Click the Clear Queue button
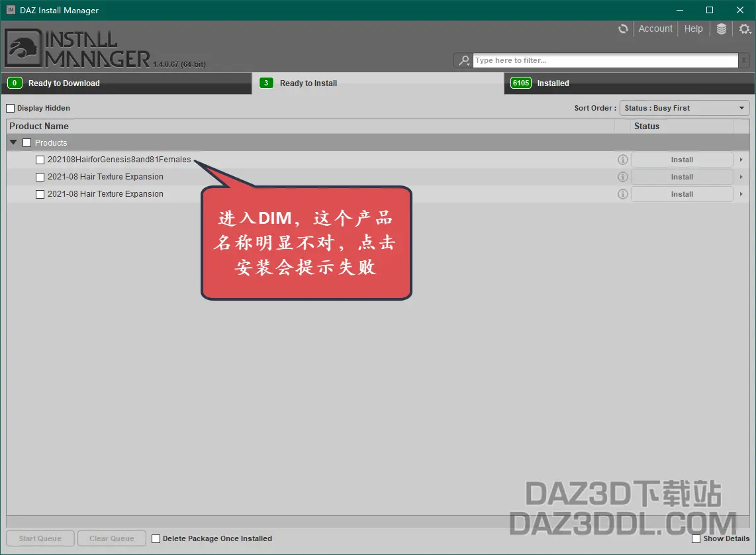Image resolution: width=756 pixels, height=555 pixels. click(x=112, y=538)
